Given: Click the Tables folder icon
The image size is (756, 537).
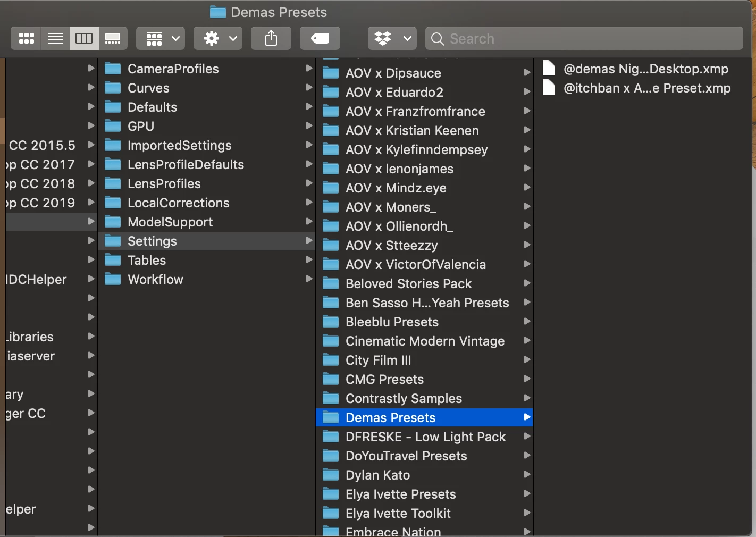Looking at the screenshot, I should pyautogui.click(x=113, y=260).
